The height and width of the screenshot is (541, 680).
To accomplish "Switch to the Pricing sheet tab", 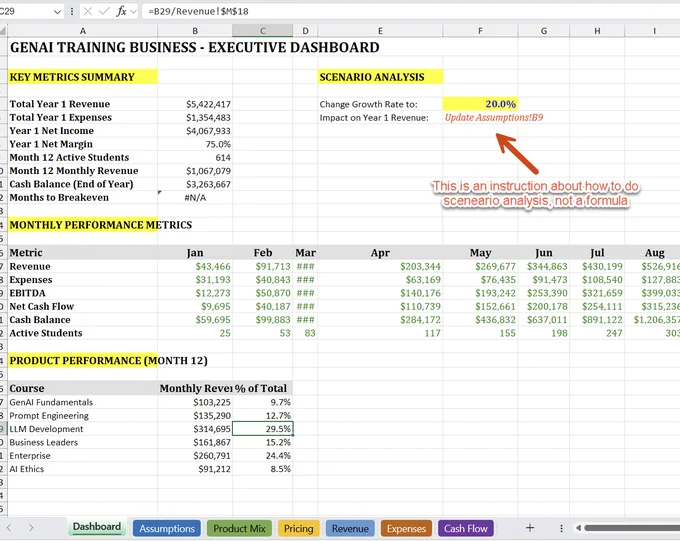I will click(298, 528).
